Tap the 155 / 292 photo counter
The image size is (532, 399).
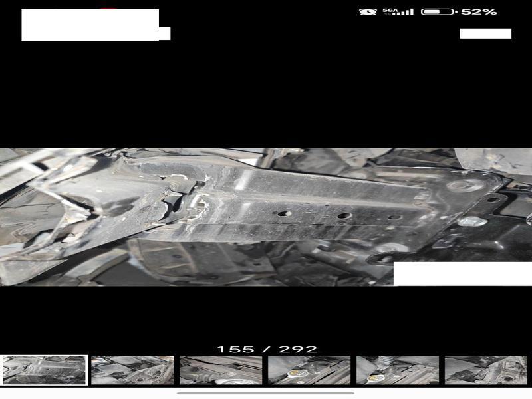[x=267, y=349]
